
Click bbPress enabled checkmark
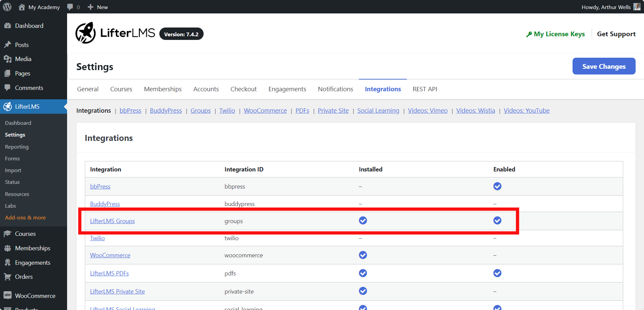tap(497, 186)
